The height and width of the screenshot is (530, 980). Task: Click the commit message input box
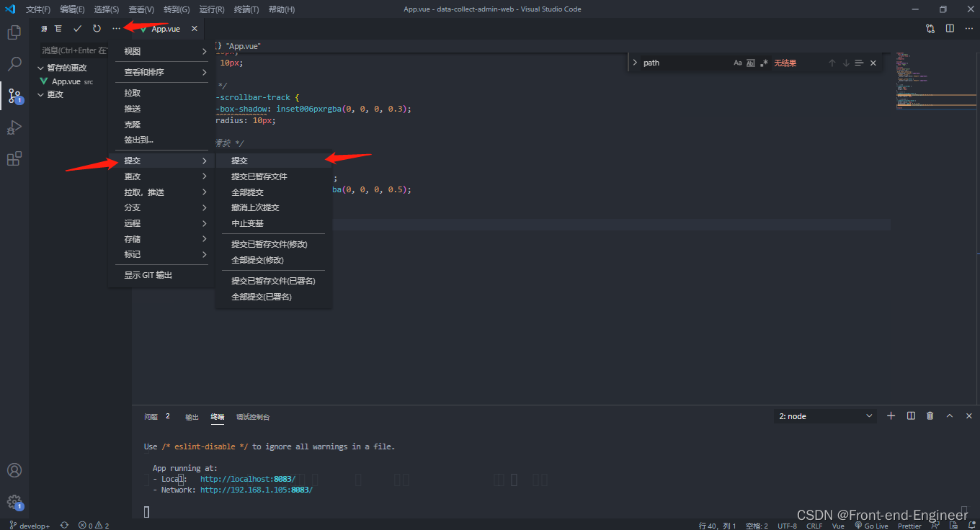[74, 50]
